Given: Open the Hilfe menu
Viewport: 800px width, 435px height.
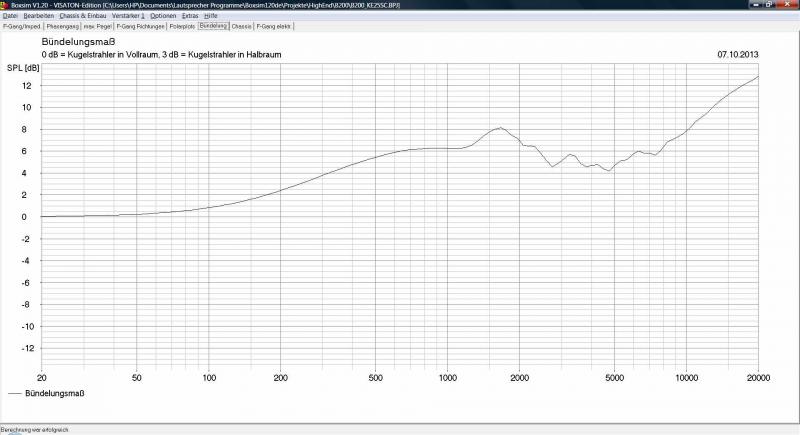Looking at the screenshot, I should point(211,16).
